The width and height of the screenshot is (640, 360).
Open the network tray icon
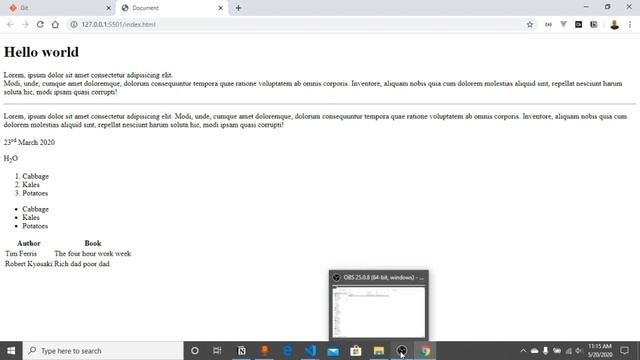[x=568, y=351]
